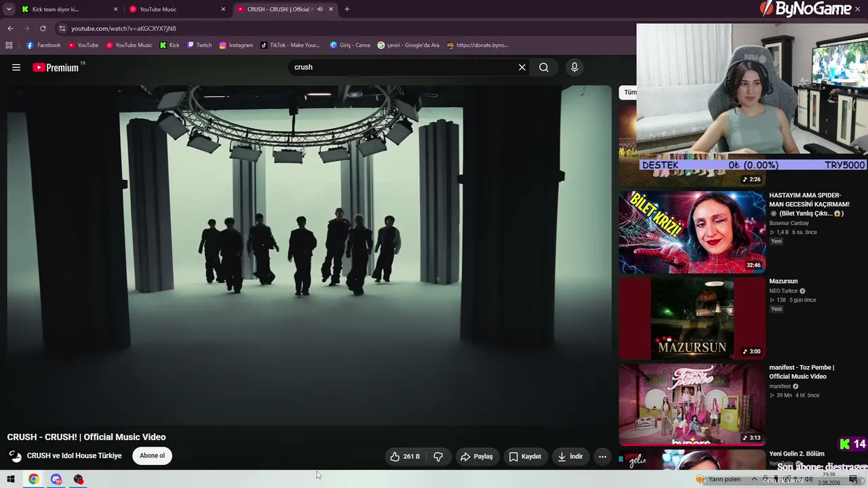868x488 pixels.
Task: Open the Kick bookmark
Action: pos(170,45)
